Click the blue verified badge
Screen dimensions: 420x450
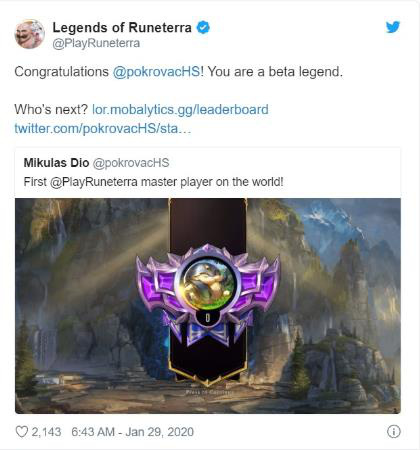click(x=203, y=27)
